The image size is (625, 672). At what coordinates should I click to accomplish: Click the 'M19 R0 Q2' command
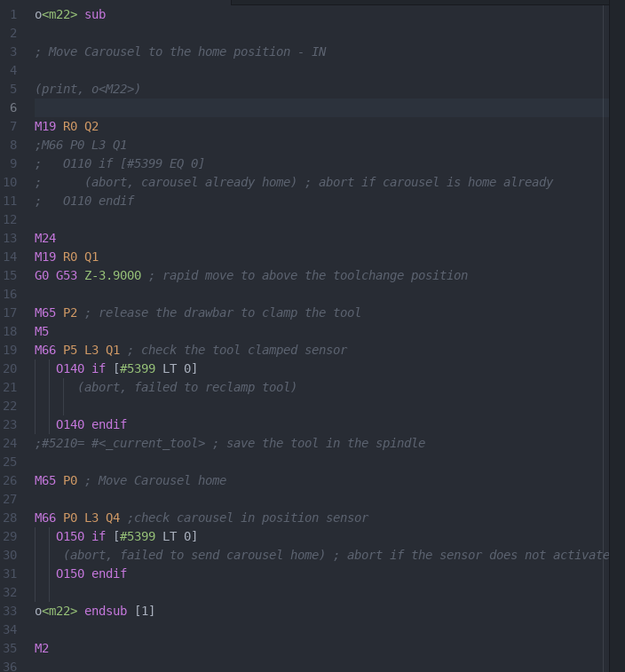pyautogui.click(x=67, y=126)
